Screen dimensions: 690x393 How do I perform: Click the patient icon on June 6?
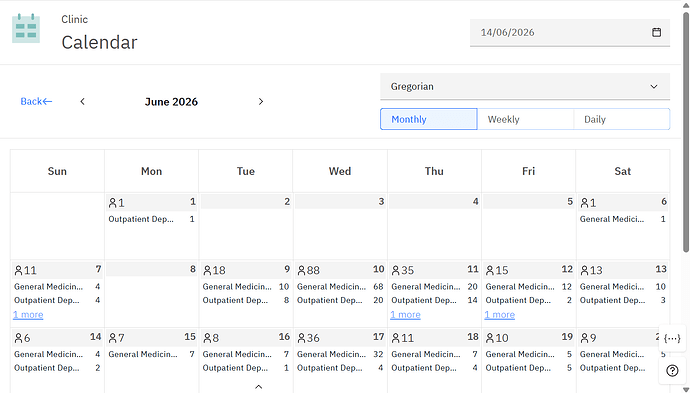tap(584, 203)
